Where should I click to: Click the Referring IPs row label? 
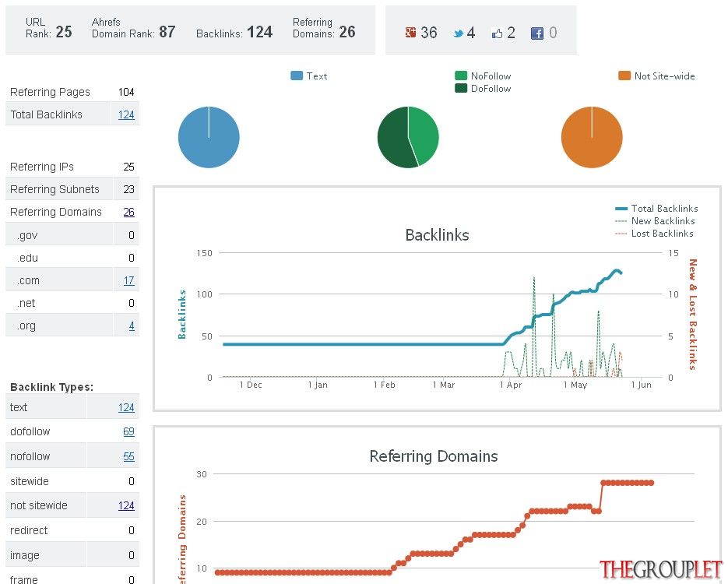pyautogui.click(x=42, y=167)
